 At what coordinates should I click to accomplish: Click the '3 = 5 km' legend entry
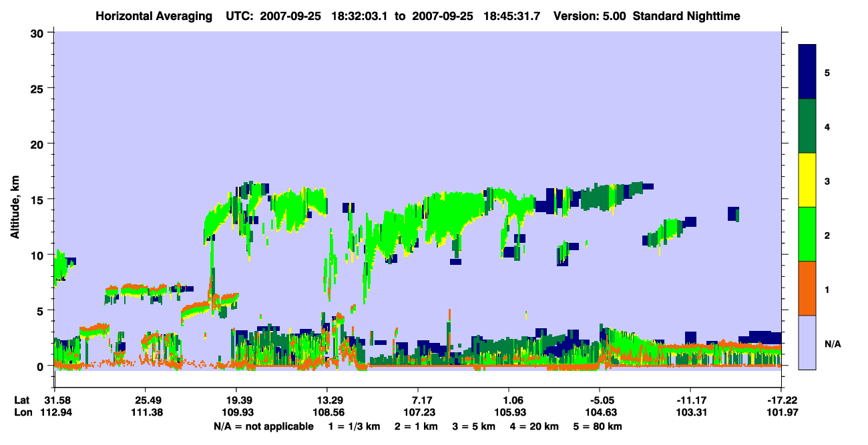click(474, 426)
